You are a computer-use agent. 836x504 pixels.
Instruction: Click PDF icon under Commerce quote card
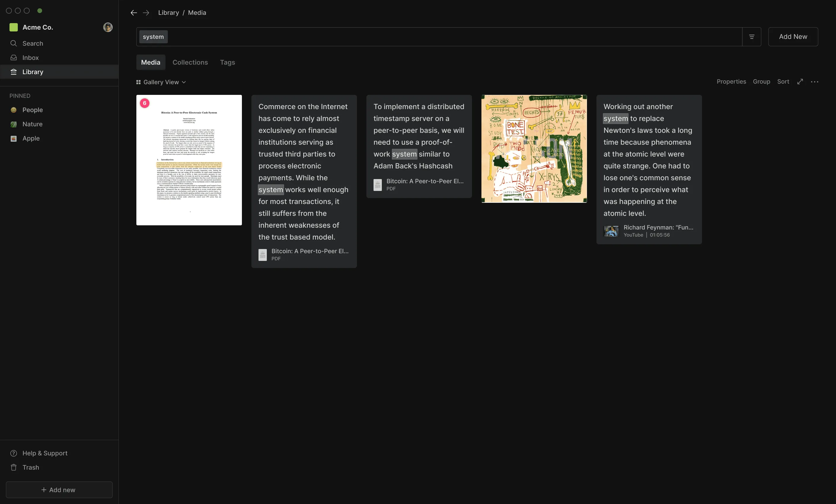click(x=263, y=255)
